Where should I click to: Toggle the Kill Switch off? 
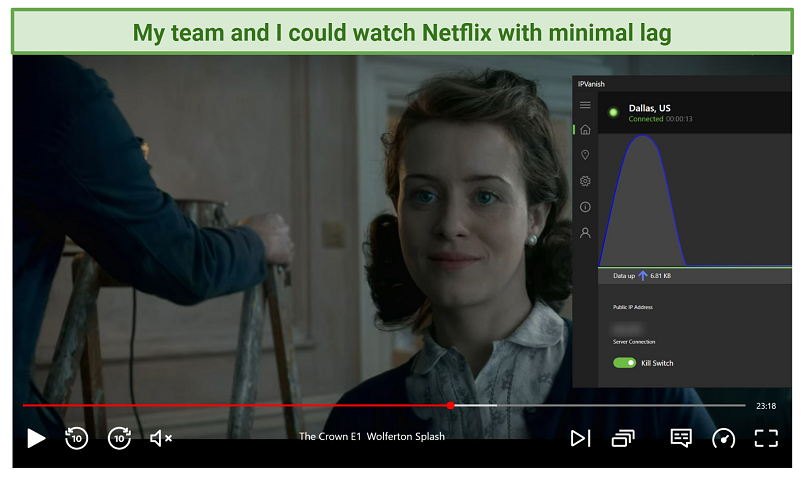tap(624, 363)
